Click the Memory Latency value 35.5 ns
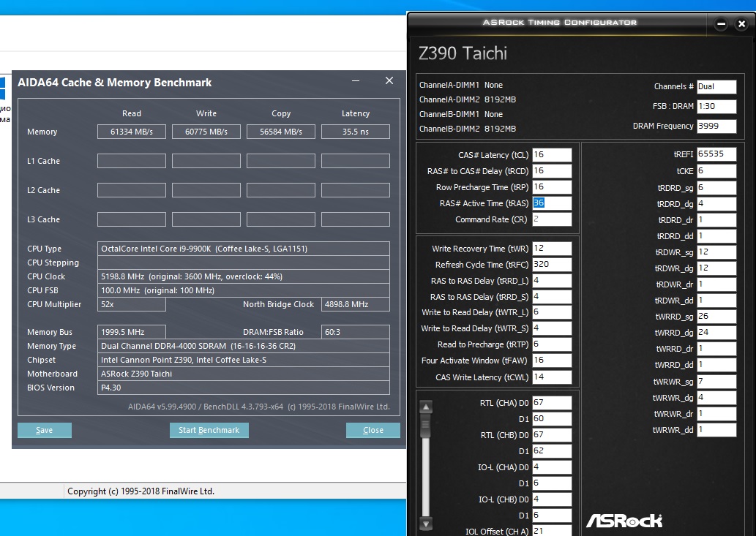The height and width of the screenshot is (536, 756). [x=356, y=132]
